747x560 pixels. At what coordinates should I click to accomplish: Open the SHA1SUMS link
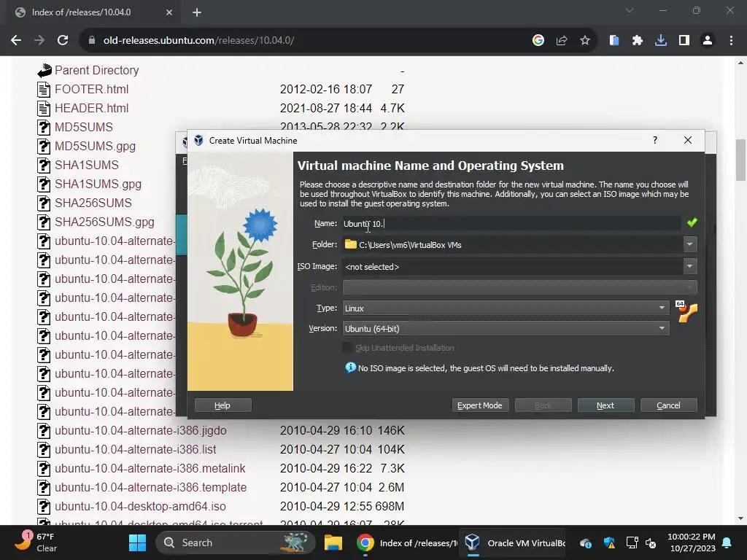(87, 166)
